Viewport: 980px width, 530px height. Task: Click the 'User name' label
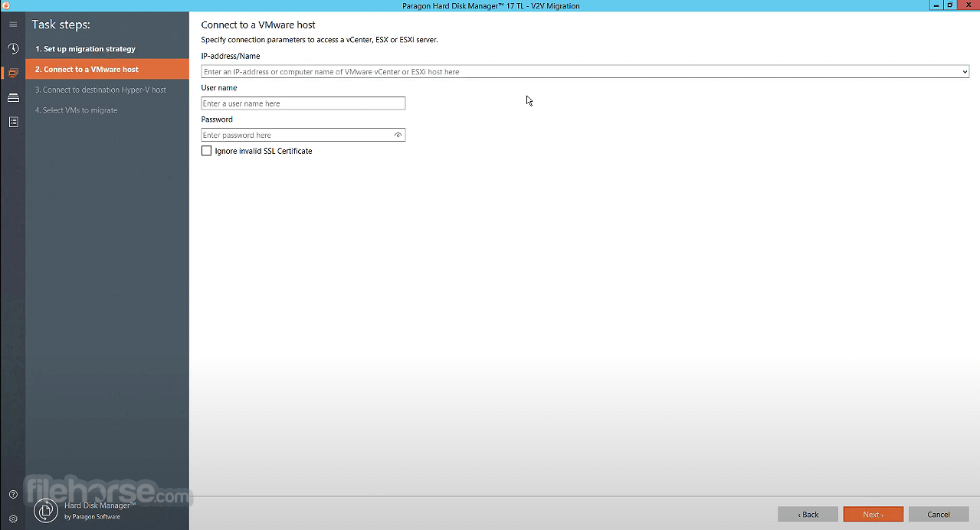(219, 88)
